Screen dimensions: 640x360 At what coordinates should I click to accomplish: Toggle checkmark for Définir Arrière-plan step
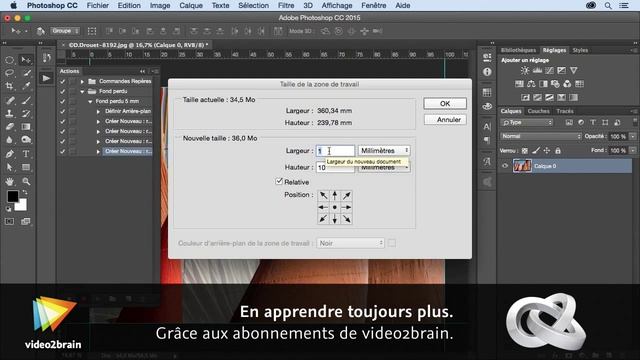click(62, 111)
